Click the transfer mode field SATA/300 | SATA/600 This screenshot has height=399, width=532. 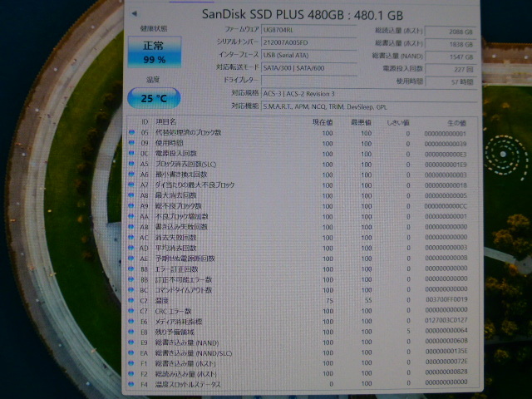[308, 68]
